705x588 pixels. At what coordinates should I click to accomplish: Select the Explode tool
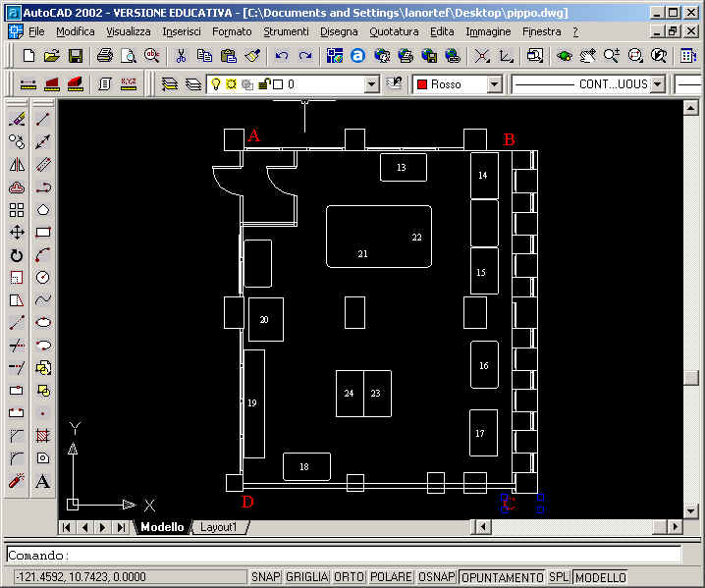(x=17, y=481)
